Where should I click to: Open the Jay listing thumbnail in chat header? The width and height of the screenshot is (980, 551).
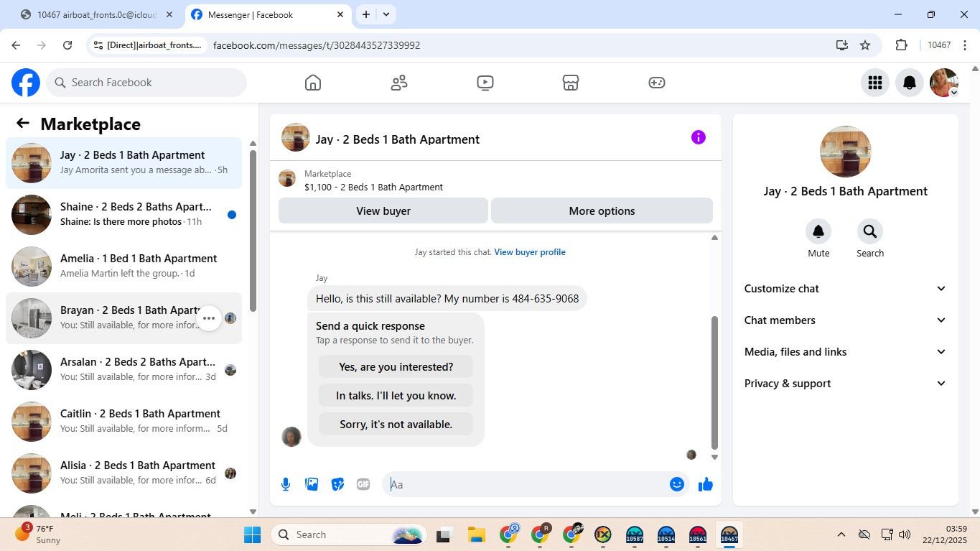295,137
